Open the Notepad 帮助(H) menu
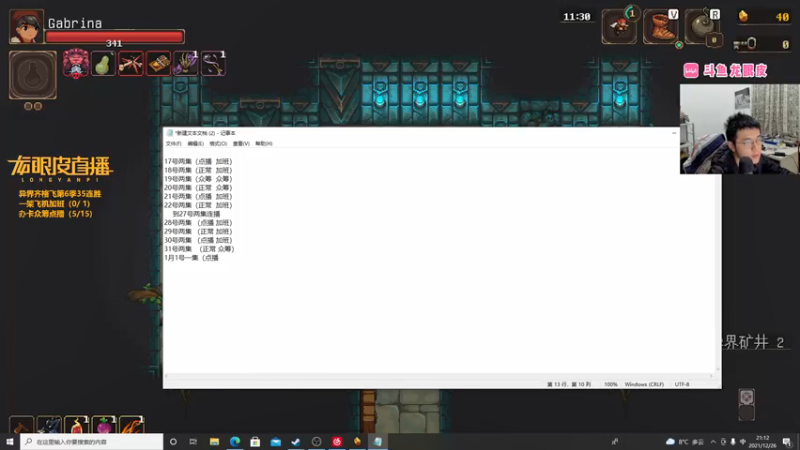This screenshot has width=800, height=450. pyautogui.click(x=264, y=143)
